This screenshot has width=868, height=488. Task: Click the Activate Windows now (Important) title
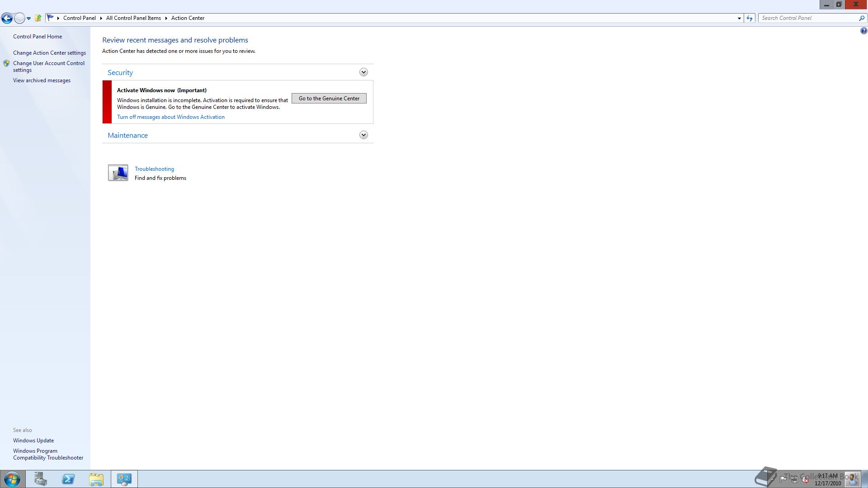click(x=162, y=90)
